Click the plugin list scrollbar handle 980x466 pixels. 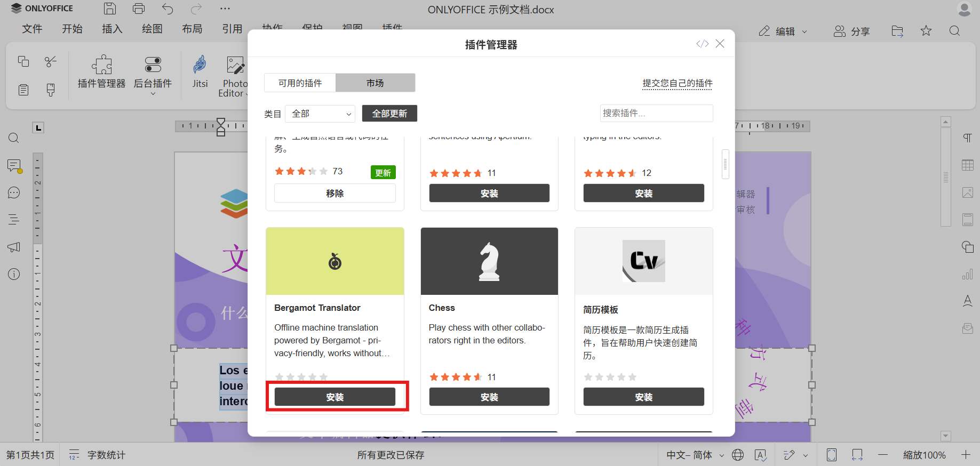726,164
